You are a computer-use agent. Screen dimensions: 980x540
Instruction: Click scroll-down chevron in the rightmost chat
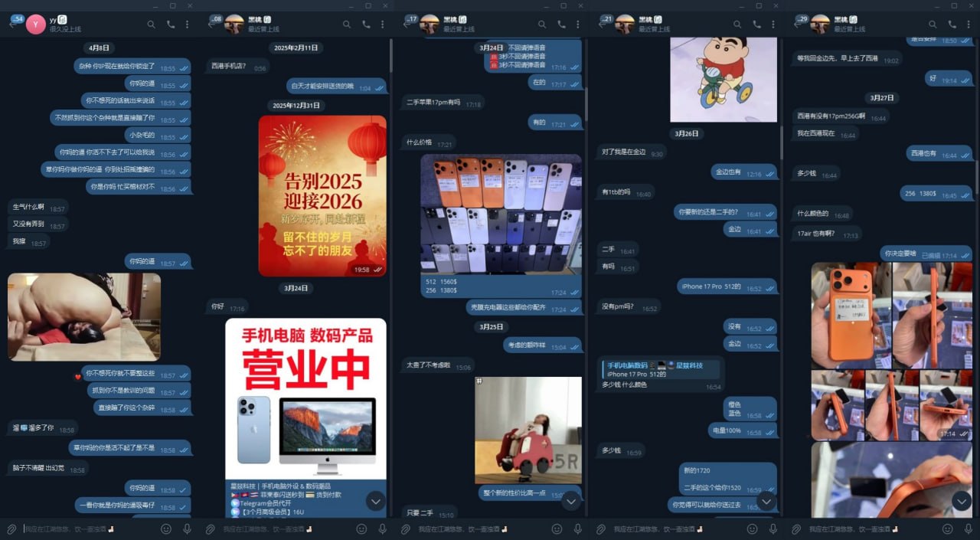coord(962,501)
